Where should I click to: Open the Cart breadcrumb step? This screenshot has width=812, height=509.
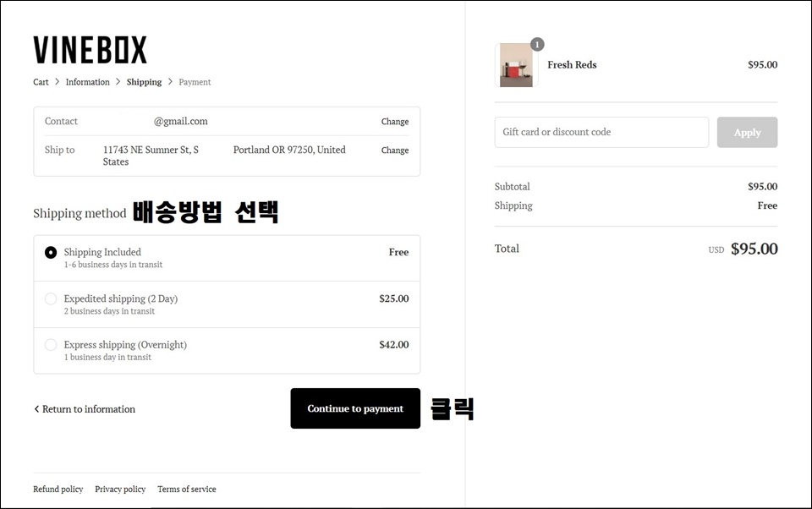41,82
